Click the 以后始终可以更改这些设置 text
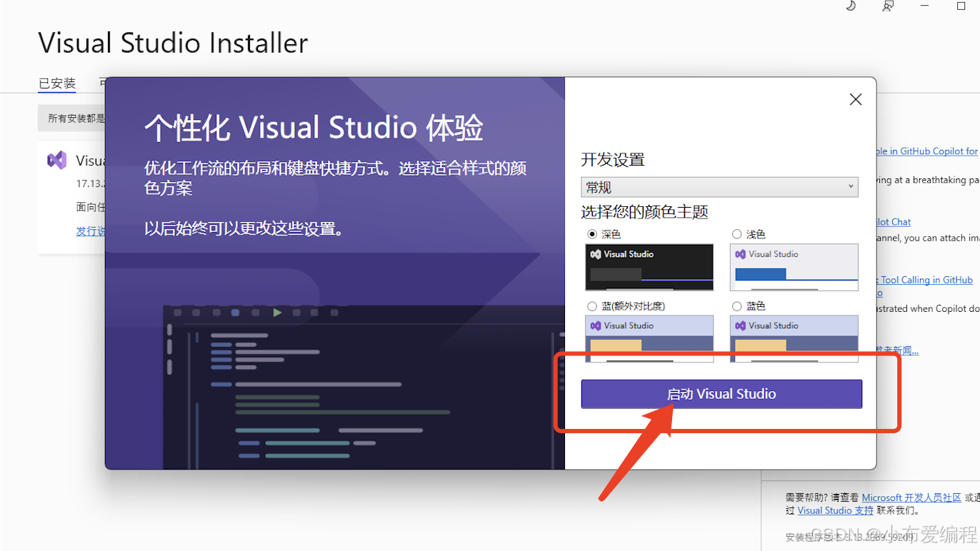Image resolution: width=980 pixels, height=551 pixels. (245, 228)
